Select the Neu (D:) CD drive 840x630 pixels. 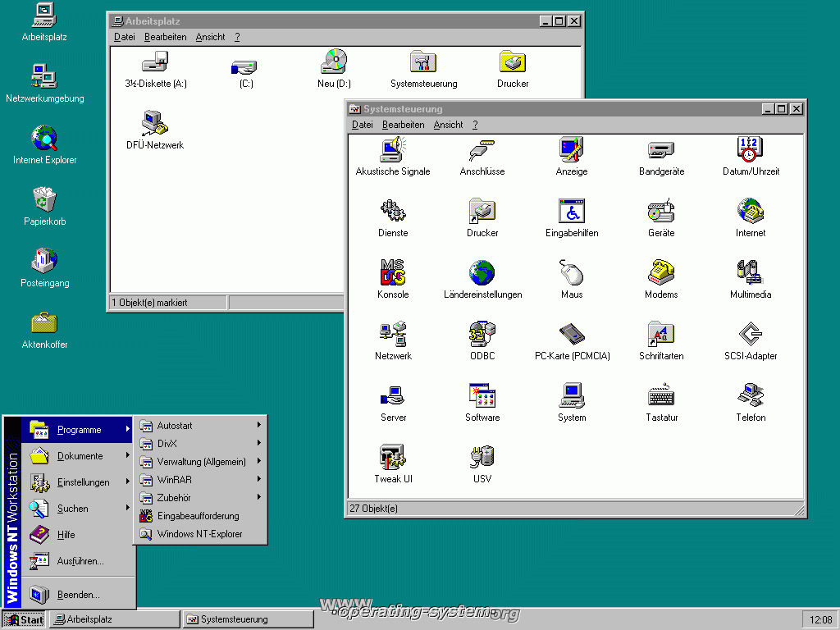pos(334,63)
